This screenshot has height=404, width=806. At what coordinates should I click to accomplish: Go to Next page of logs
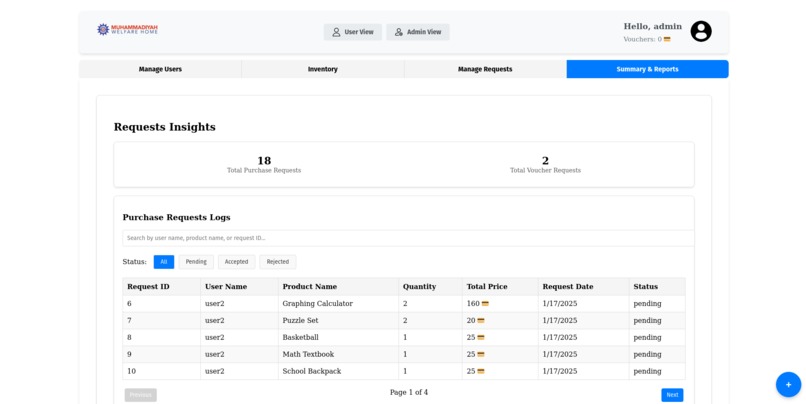tap(672, 395)
